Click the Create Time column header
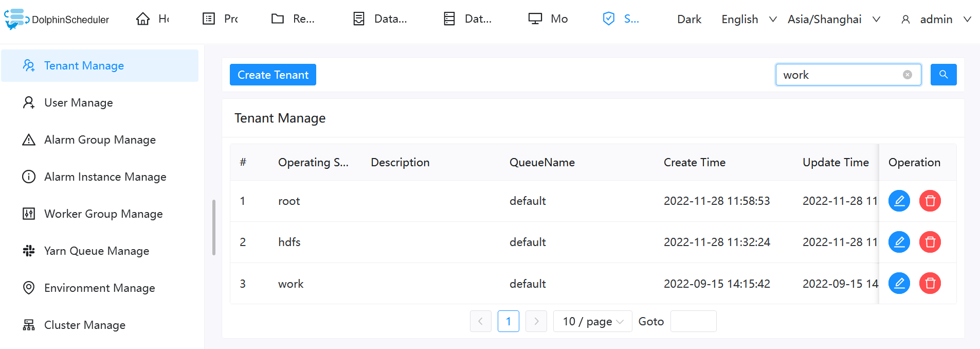Screen dimensions: 980x349 [x=695, y=162]
